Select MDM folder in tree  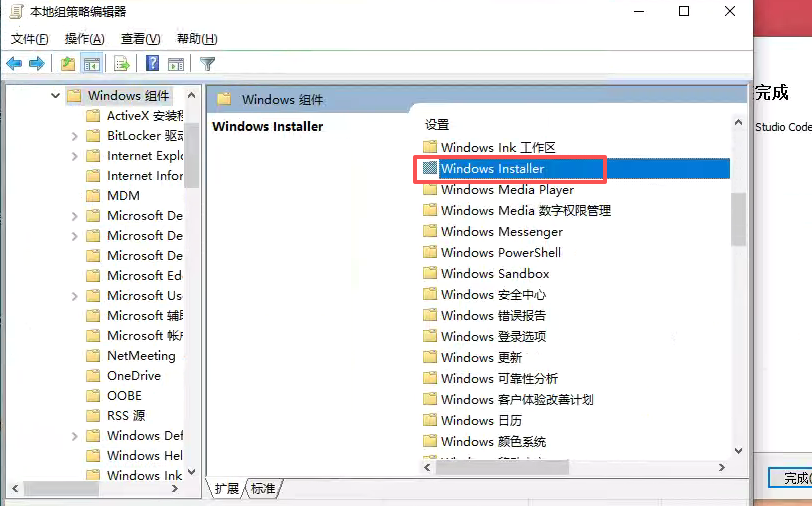pyautogui.click(x=123, y=196)
